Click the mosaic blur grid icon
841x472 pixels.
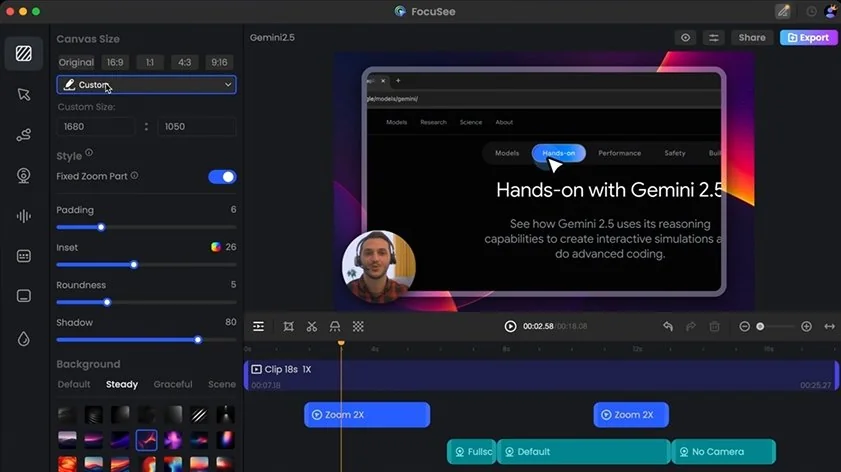click(358, 326)
